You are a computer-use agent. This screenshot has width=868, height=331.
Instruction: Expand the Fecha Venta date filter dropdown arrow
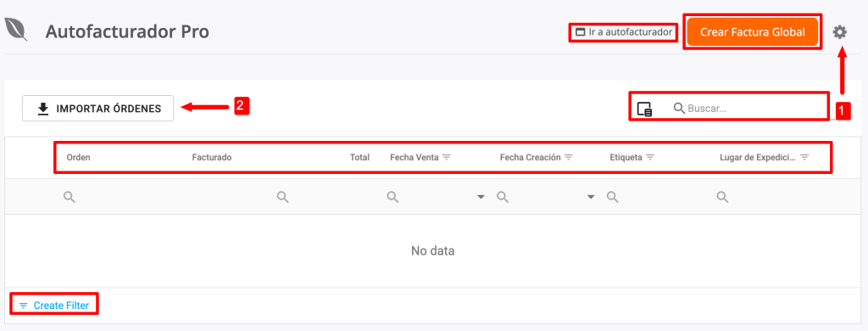pos(481,197)
